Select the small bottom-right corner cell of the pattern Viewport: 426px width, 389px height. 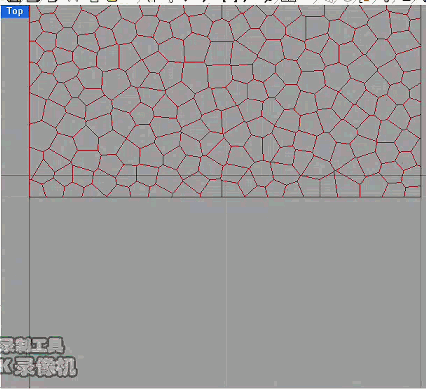(x=413, y=192)
